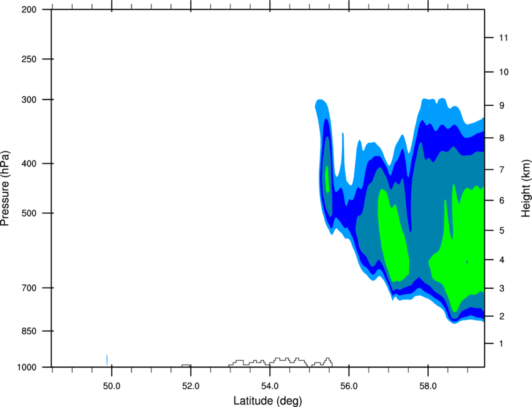Pick the 4 km height label

502,260
